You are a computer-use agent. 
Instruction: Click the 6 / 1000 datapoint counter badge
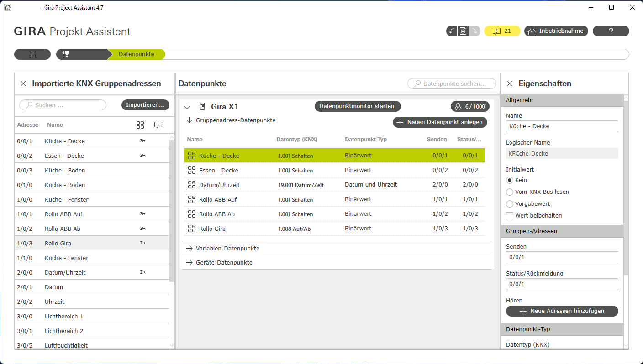(x=470, y=106)
